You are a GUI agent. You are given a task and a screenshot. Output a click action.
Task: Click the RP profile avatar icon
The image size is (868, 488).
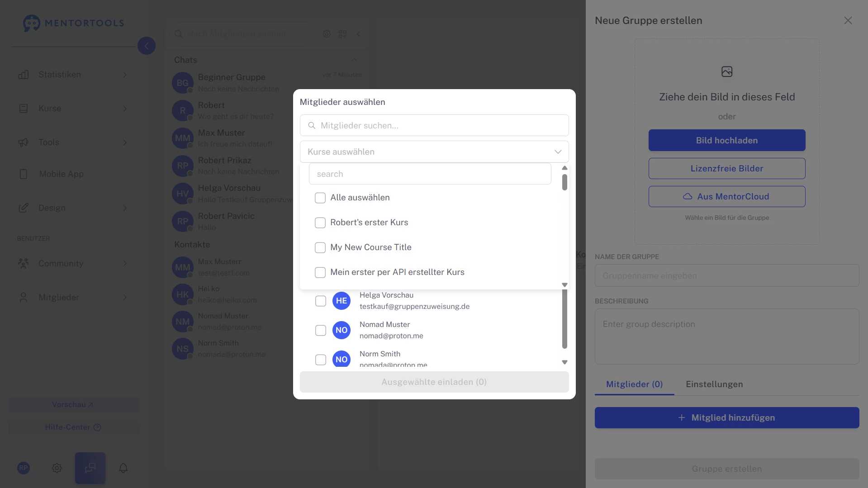pyautogui.click(x=24, y=468)
